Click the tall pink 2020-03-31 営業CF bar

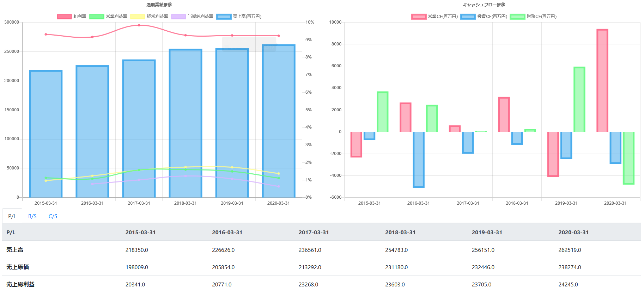click(602, 81)
